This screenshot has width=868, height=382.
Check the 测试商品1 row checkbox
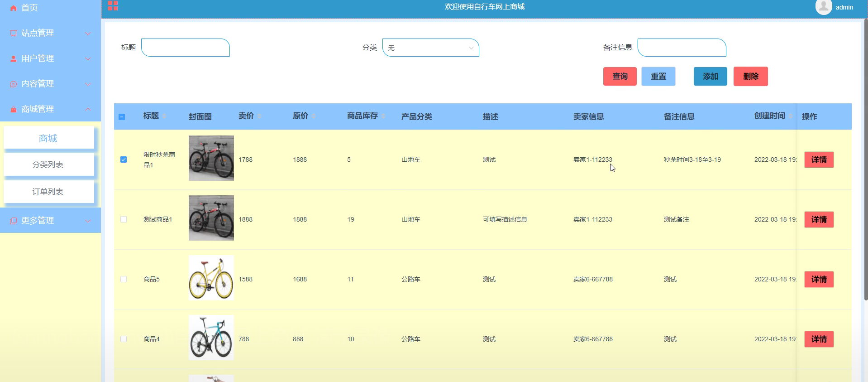click(x=124, y=219)
